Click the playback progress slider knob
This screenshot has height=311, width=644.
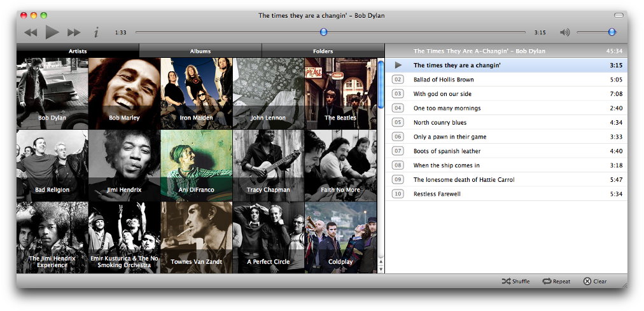[x=323, y=32]
